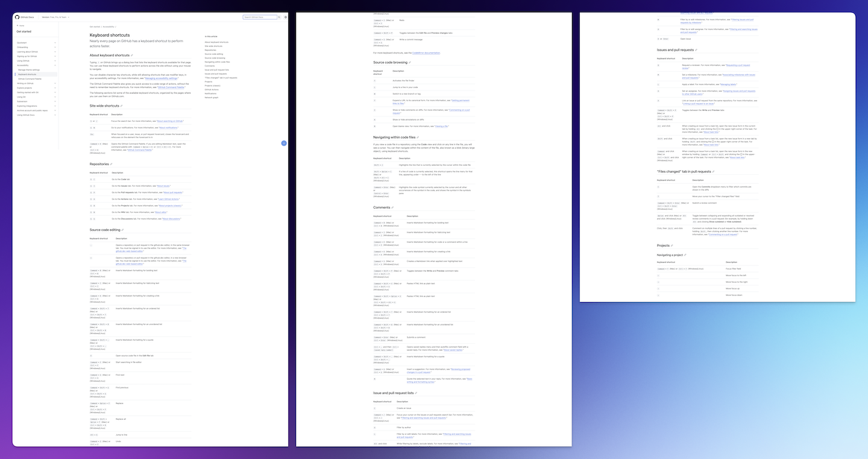This screenshot has height=459, width=868.
Task: Open the About issues link
Action: click(163, 186)
